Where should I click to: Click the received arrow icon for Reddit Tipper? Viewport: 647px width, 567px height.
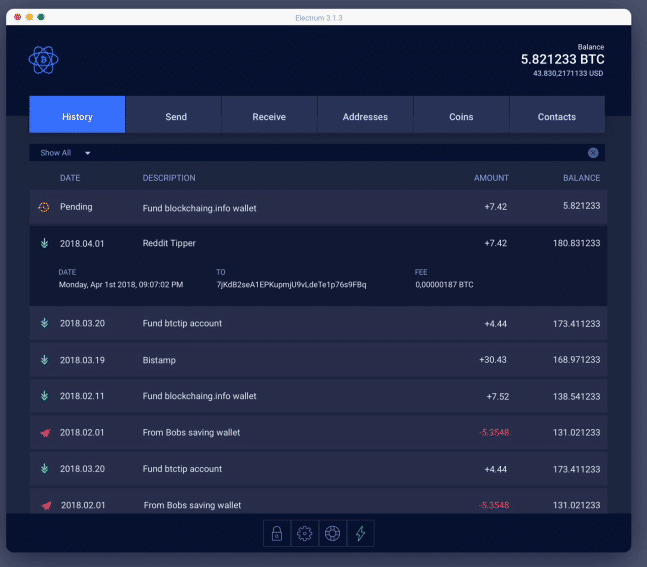44,243
